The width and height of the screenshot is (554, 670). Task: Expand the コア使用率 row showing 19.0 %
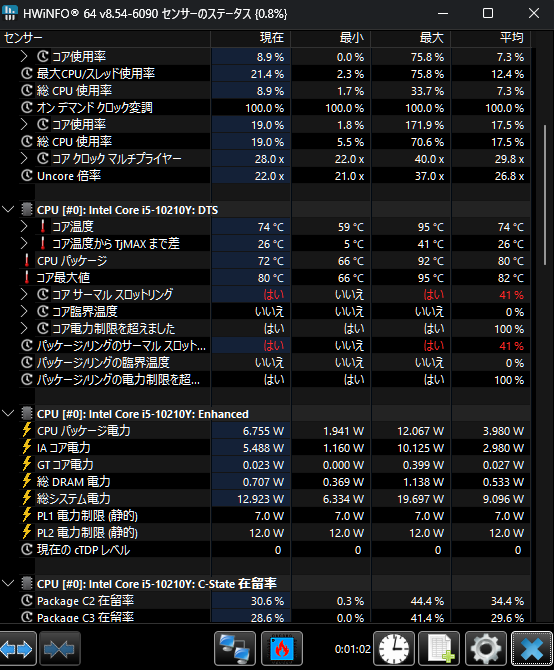pos(24,125)
